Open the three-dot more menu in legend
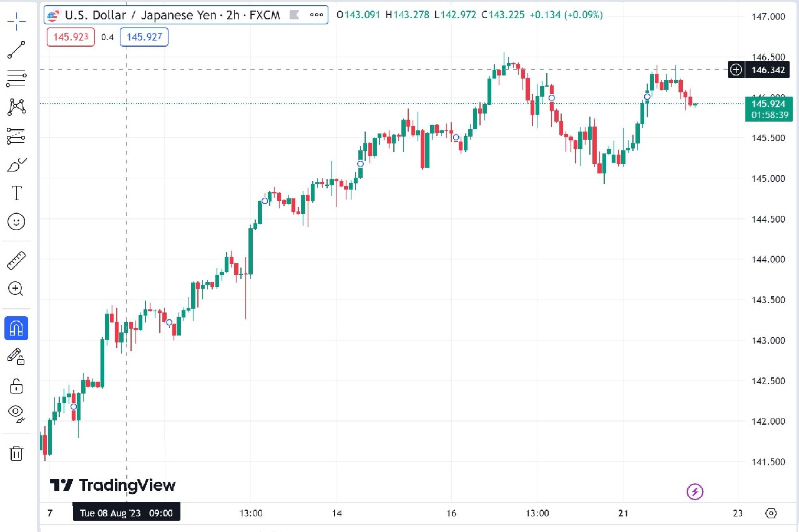799x532 pixels. click(318, 15)
